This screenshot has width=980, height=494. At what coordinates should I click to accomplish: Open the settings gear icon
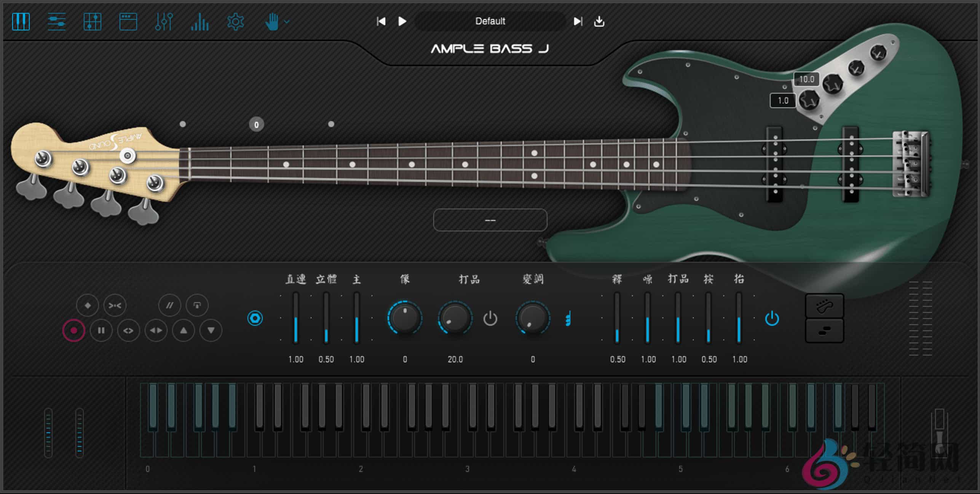[x=235, y=22]
